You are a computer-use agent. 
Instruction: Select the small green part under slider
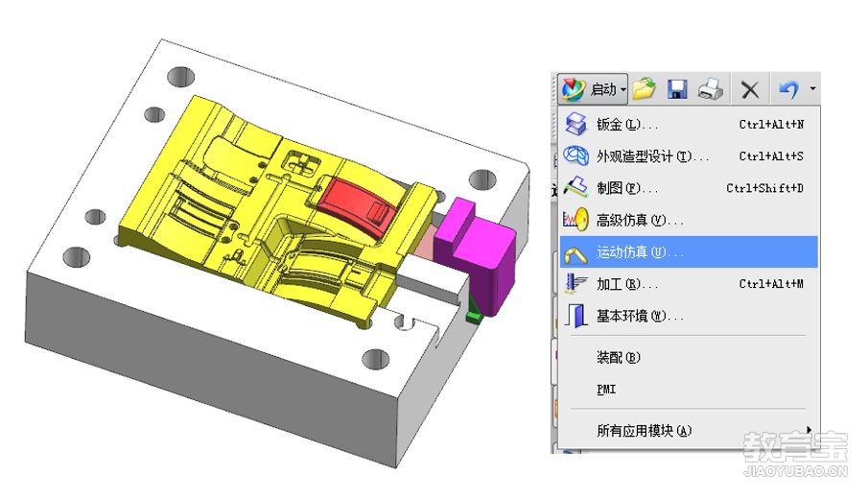[474, 311]
